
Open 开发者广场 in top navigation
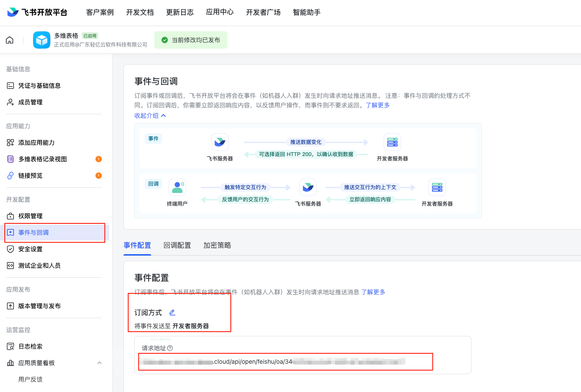point(263,12)
